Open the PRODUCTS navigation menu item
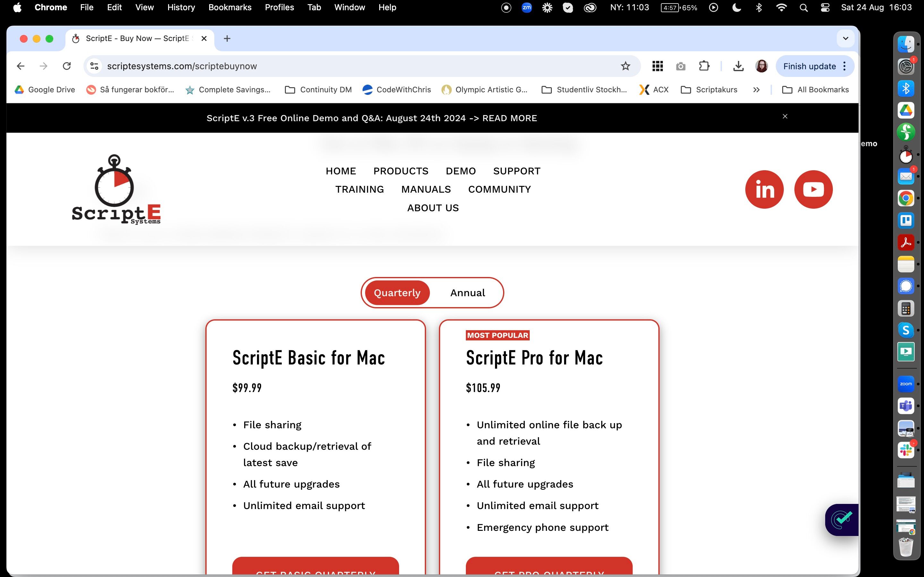The height and width of the screenshot is (577, 924). click(x=400, y=171)
